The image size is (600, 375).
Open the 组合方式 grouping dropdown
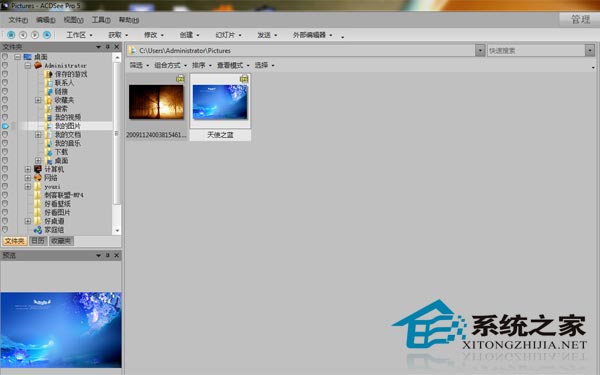(171, 65)
